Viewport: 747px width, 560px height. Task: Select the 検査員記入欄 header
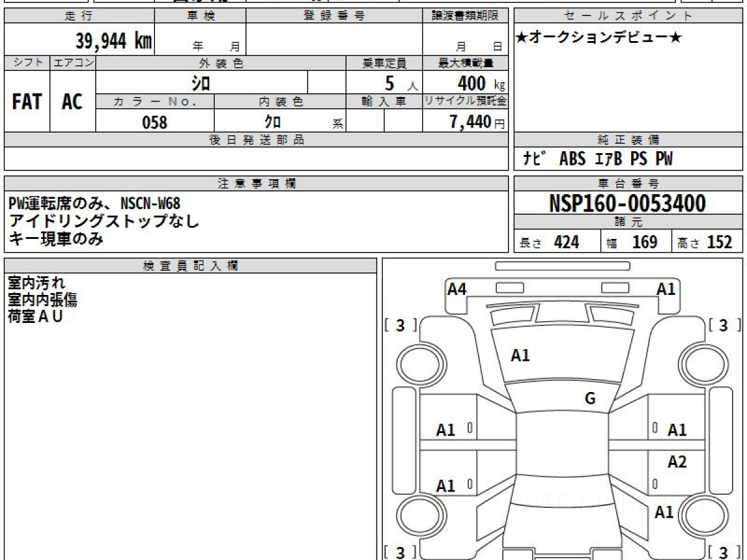coord(190,266)
